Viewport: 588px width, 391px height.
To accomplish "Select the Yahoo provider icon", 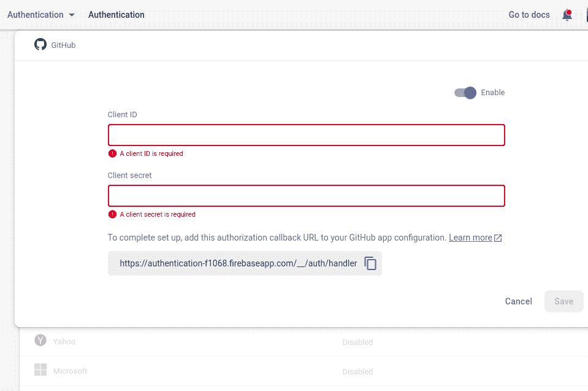I will point(40,341).
